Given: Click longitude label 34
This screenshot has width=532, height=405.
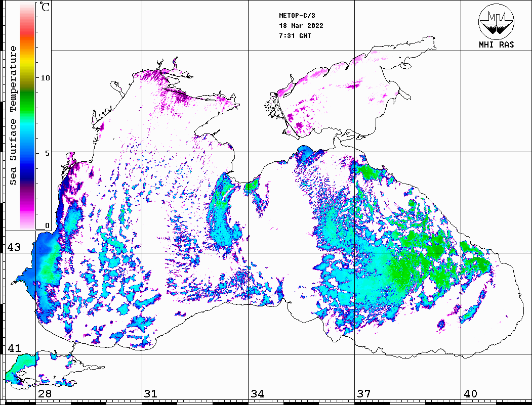Looking at the screenshot, I should coord(257,394).
